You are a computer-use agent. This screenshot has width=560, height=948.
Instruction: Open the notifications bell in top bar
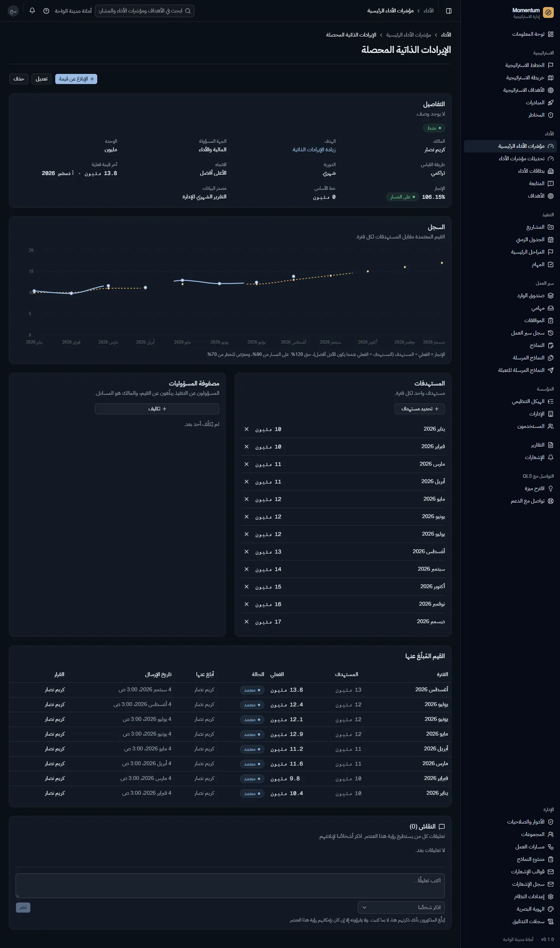(32, 11)
